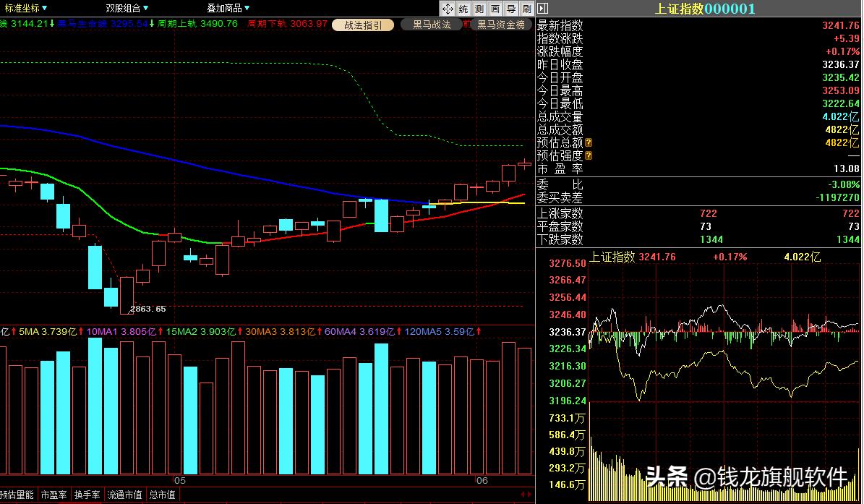Select the 总市值 tab
Image resolution: width=864 pixels, height=504 pixels.
click(163, 495)
